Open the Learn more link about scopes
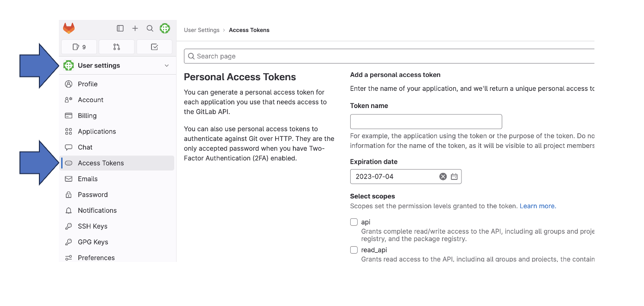This screenshot has height=306, width=644. (x=537, y=206)
